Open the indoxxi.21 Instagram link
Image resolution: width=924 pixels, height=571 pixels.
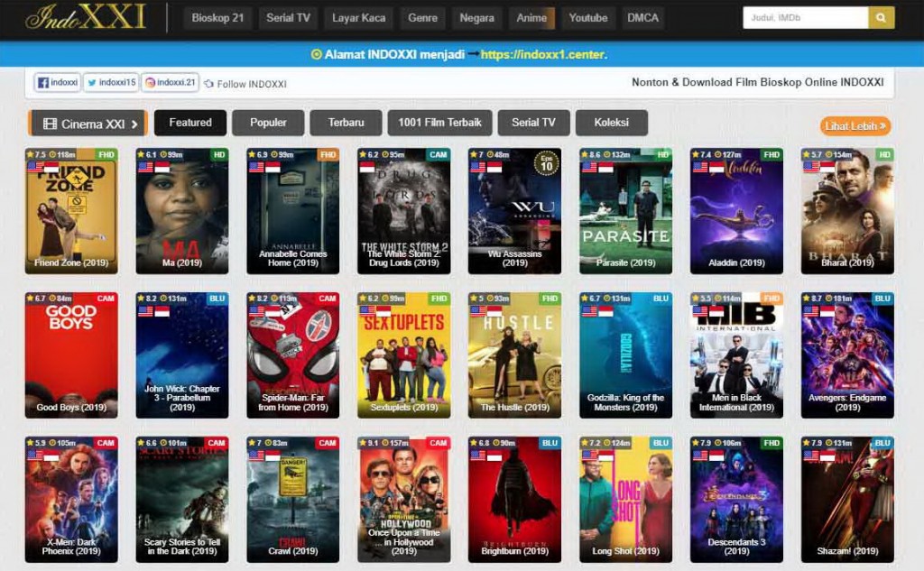(171, 82)
